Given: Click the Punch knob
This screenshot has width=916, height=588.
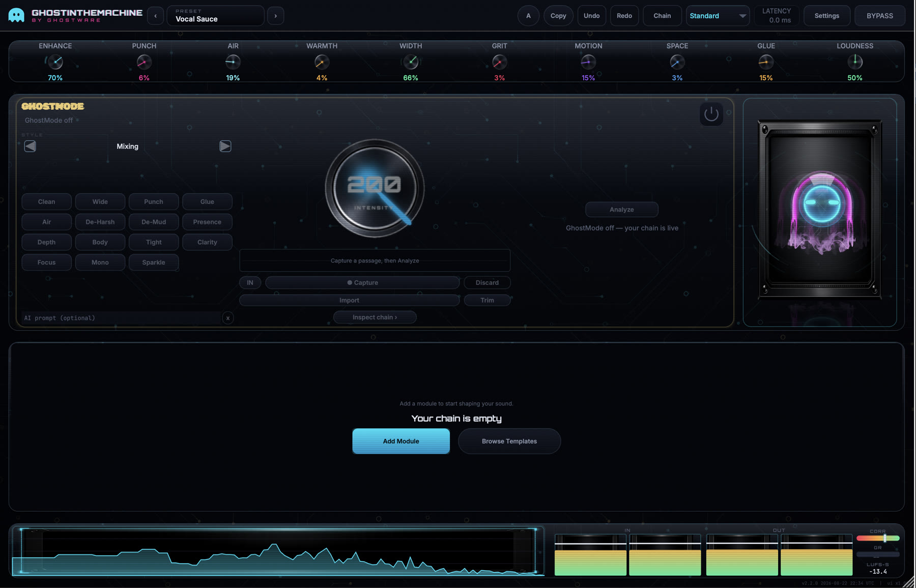Looking at the screenshot, I should [144, 62].
